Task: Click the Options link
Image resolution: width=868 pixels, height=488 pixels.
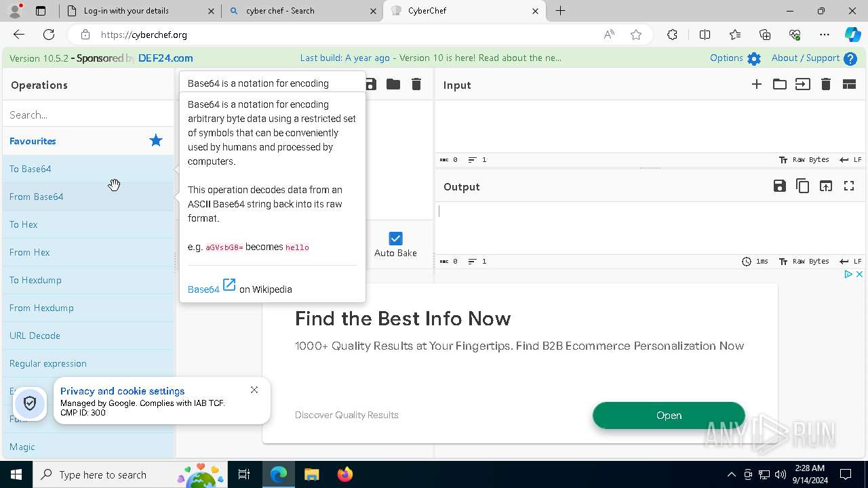Action: [726, 58]
